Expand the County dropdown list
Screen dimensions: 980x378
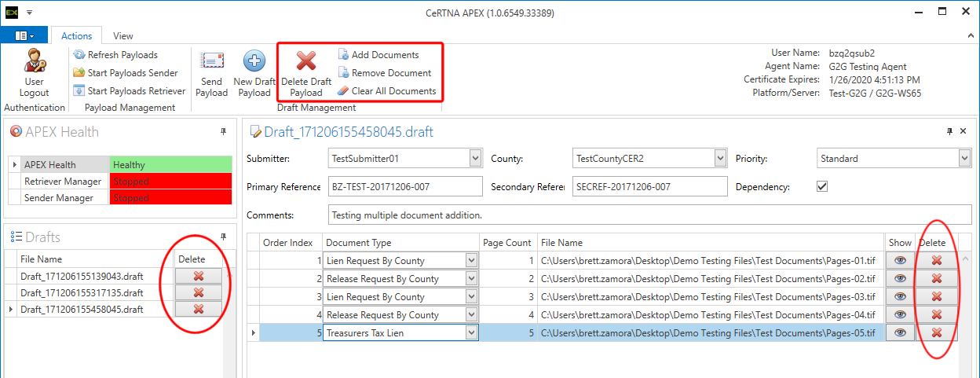(x=720, y=159)
